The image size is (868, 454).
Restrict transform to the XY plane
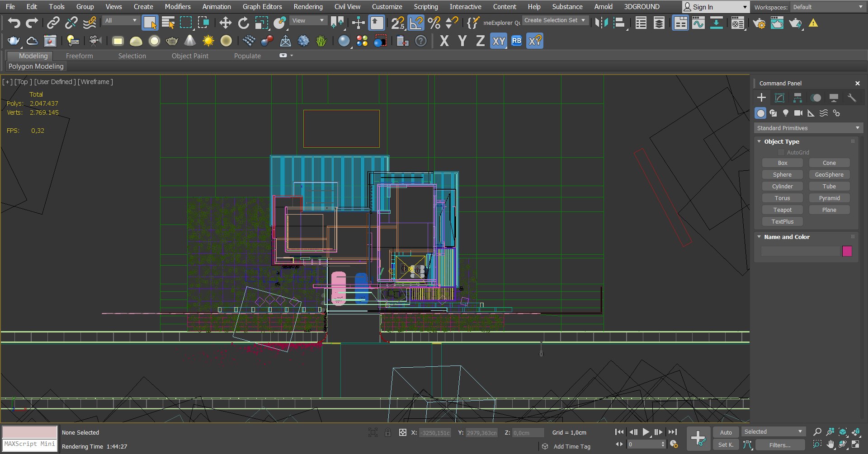499,41
